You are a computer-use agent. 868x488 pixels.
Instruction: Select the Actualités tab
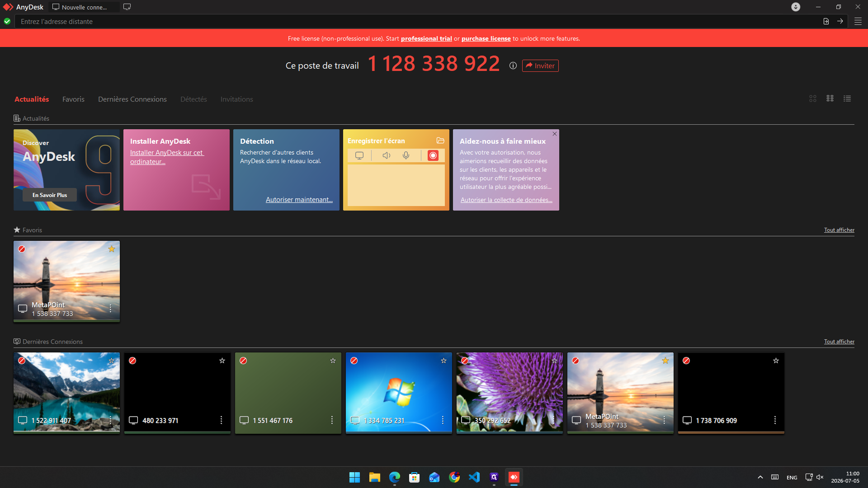[32, 99]
